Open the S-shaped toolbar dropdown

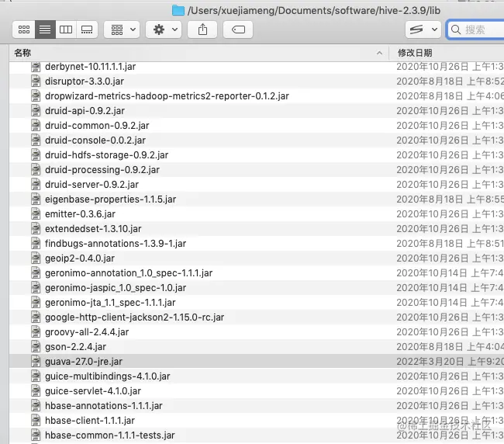pyautogui.click(x=423, y=29)
